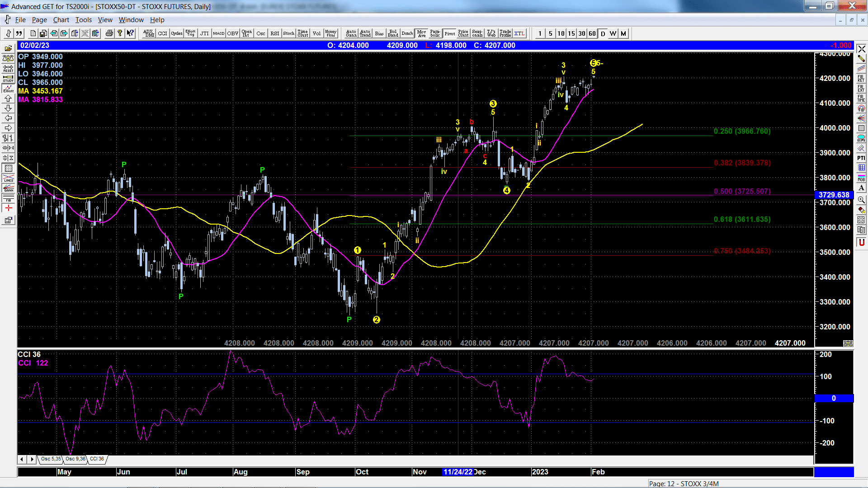Viewport: 868px width, 488px height.
Task: Click the print icon in top toolbar
Action: point(109,33)
